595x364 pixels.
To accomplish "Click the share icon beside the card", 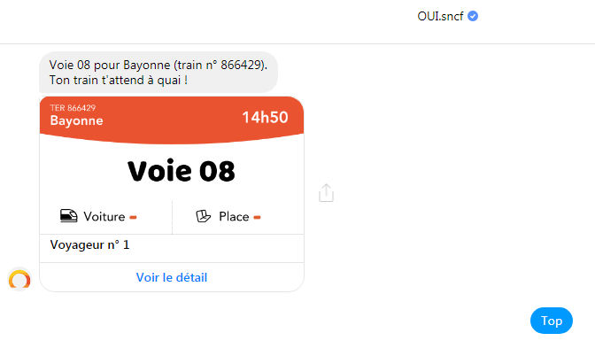I will point(326,193).
